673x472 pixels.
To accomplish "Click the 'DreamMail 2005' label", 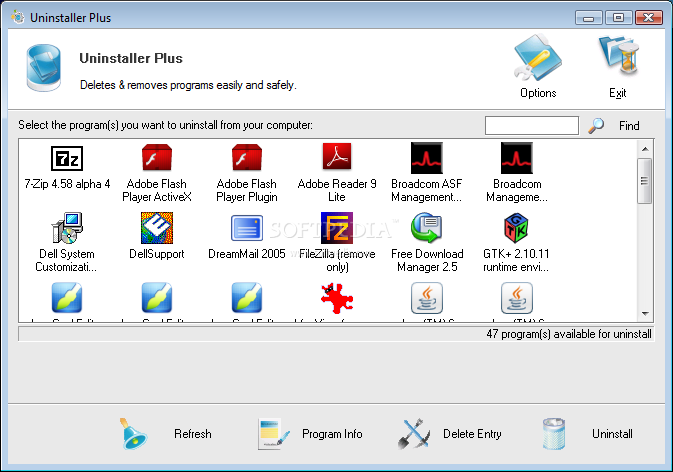I will pos(247,254).
